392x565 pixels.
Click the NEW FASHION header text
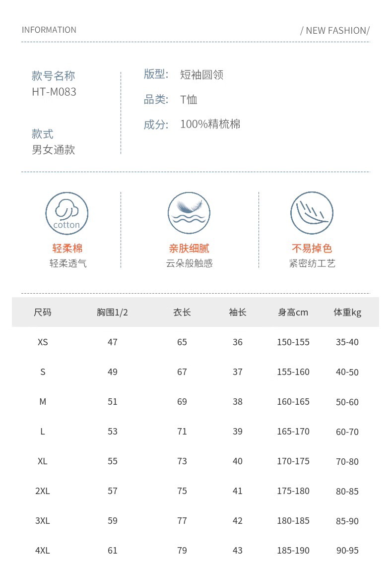335,31
